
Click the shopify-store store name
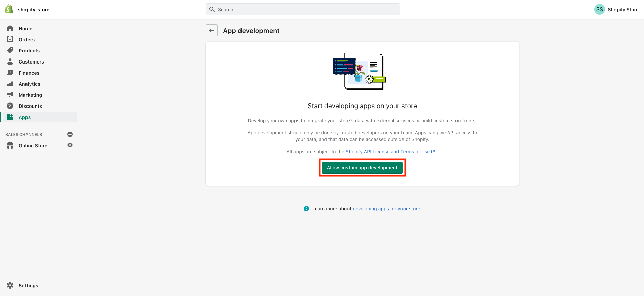point(34,10)
